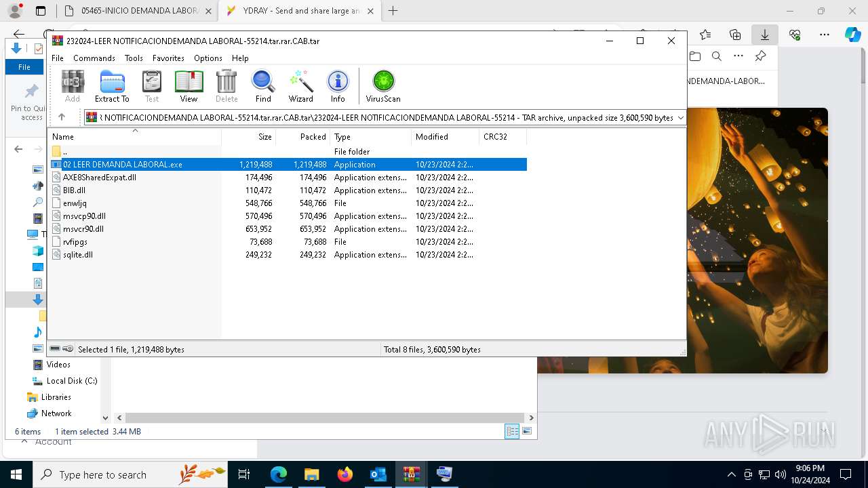Select BIB.dll file

(288, 190)
